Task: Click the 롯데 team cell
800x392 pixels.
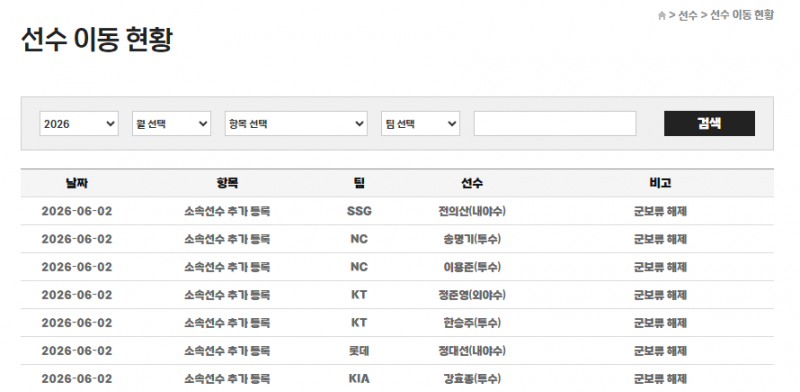Action: (x=359, y=351)
